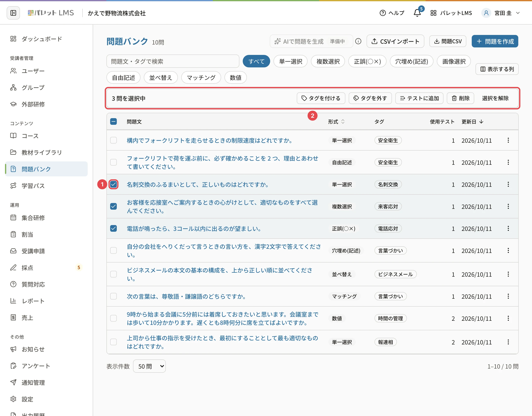This screenshot has width=532, height=416.
Task: Click the CSVインポート button
Action: pos(395,41)
